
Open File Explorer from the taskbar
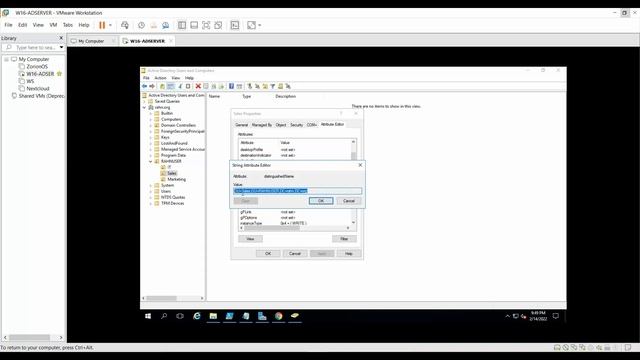213,316
